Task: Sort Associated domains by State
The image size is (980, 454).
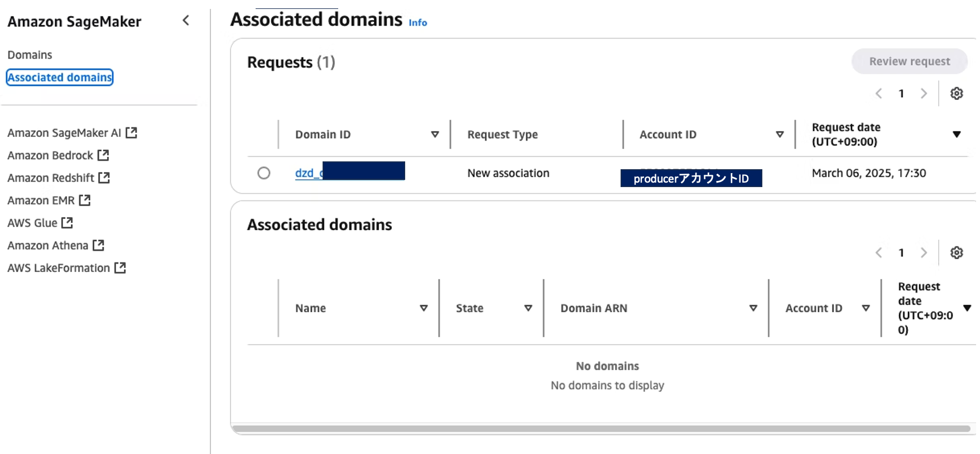Action: coord(528,308)
